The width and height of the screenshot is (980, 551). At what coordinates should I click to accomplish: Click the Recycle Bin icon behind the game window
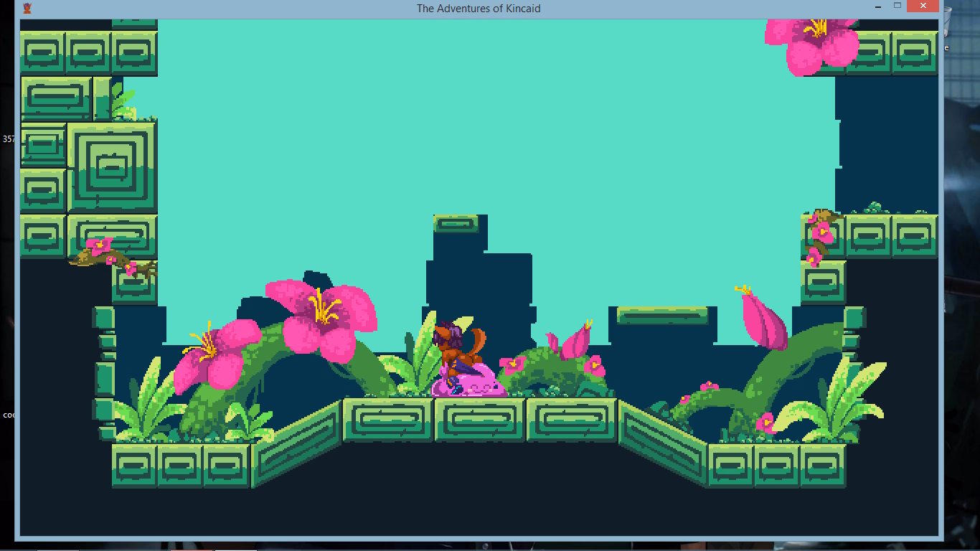coord(946,22)
